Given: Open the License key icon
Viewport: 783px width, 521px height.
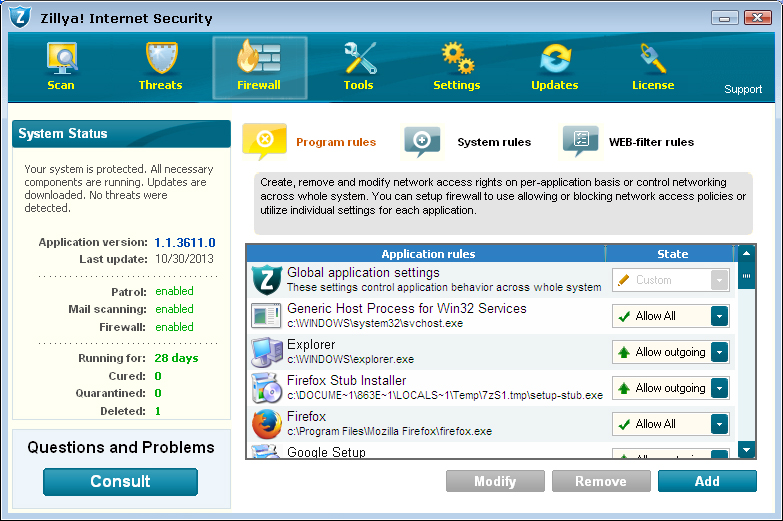Looking at the screenshot, I should (x=653, y=58).
